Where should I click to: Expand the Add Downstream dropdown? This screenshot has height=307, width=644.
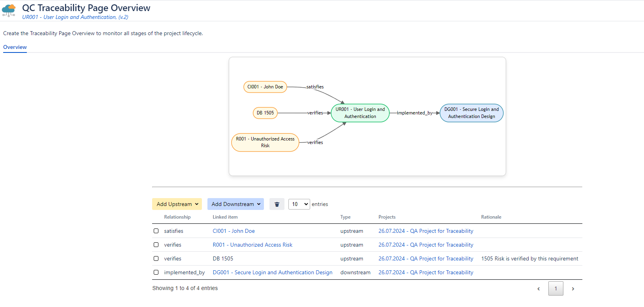click(235, 204)
